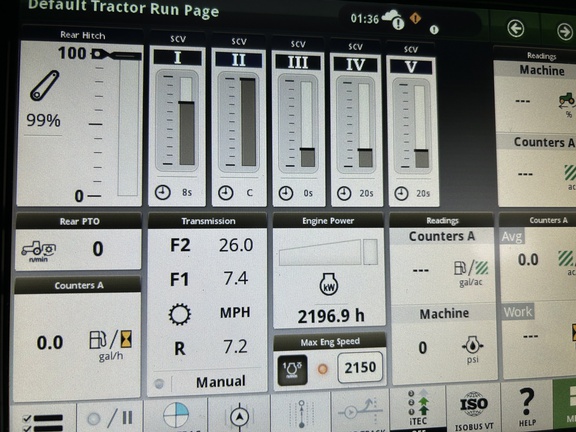Tap the fuel per acre gal/ac icon
The height and width of the screenshot is (432, 576).
[x=471, y=272]
